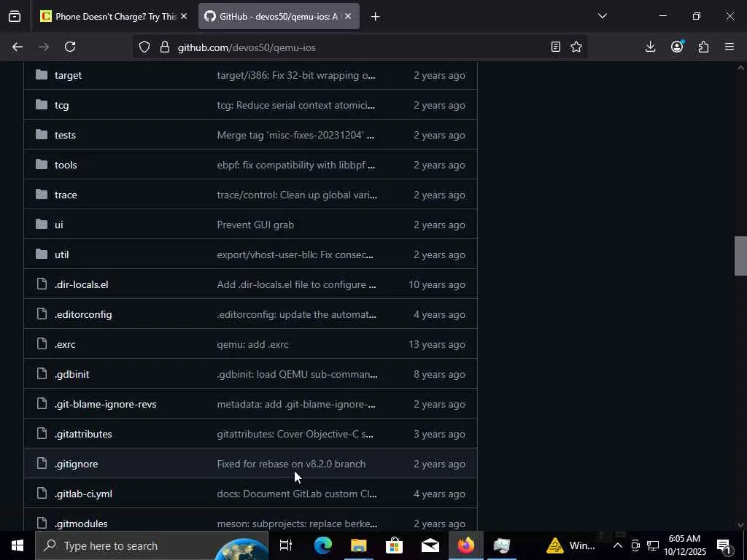Click the .exrc file icon
This screenshot has height=560, width=747.
42,344
